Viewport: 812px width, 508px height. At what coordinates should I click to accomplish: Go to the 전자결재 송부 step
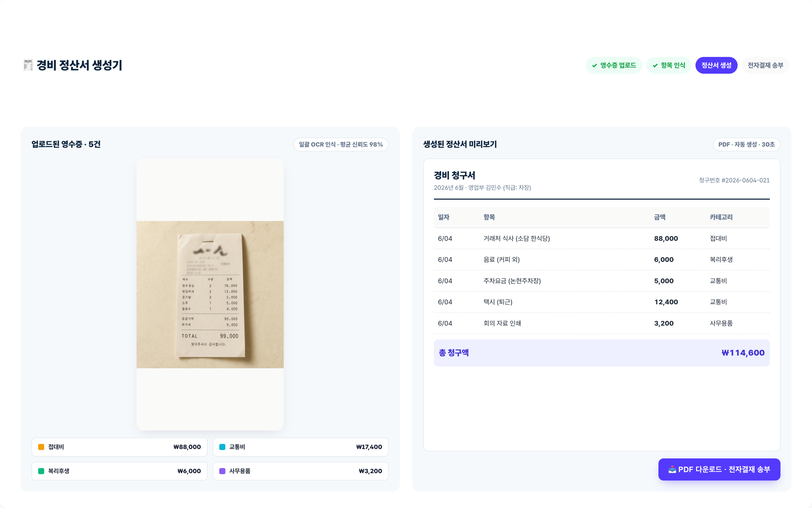(x=765, y=65)
